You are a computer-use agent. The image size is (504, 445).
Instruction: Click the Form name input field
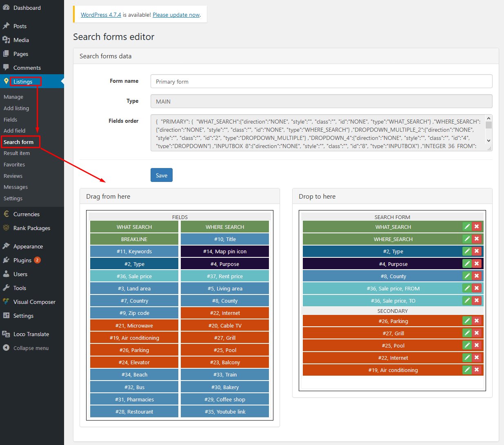click(321, 82)
